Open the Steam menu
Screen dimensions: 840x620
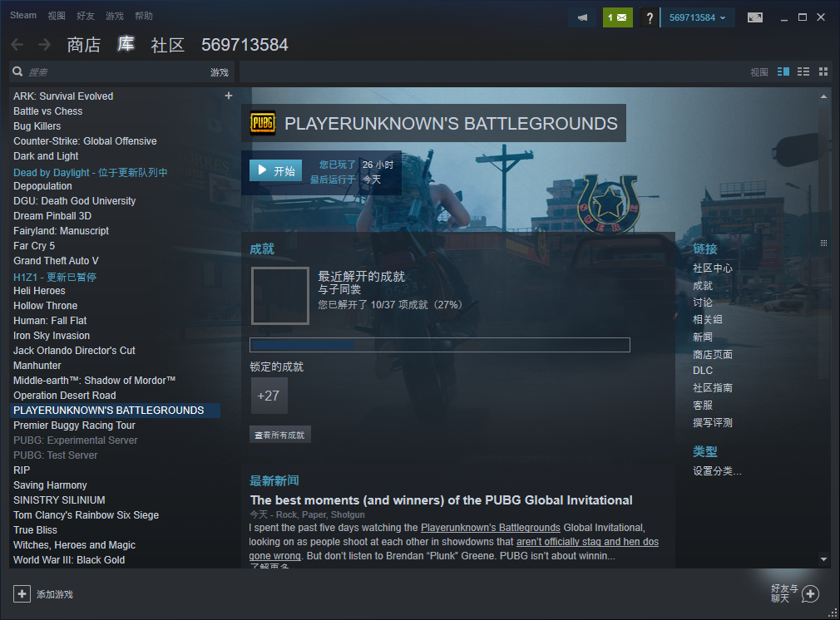point(23,16)
